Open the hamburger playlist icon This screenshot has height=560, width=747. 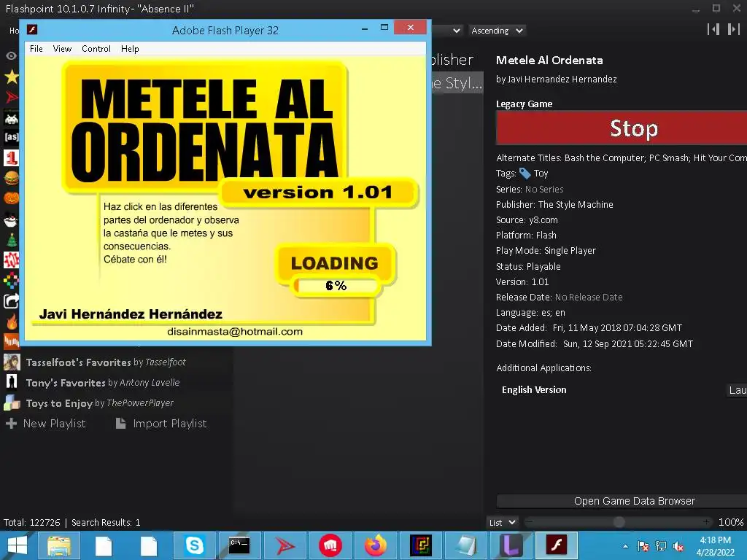point(12,178)
